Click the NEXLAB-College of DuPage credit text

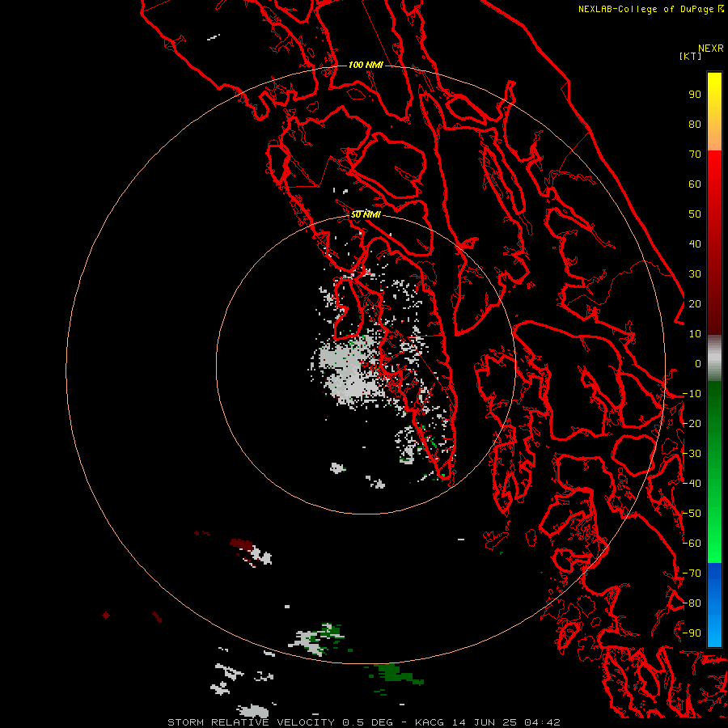click(651, 9)
